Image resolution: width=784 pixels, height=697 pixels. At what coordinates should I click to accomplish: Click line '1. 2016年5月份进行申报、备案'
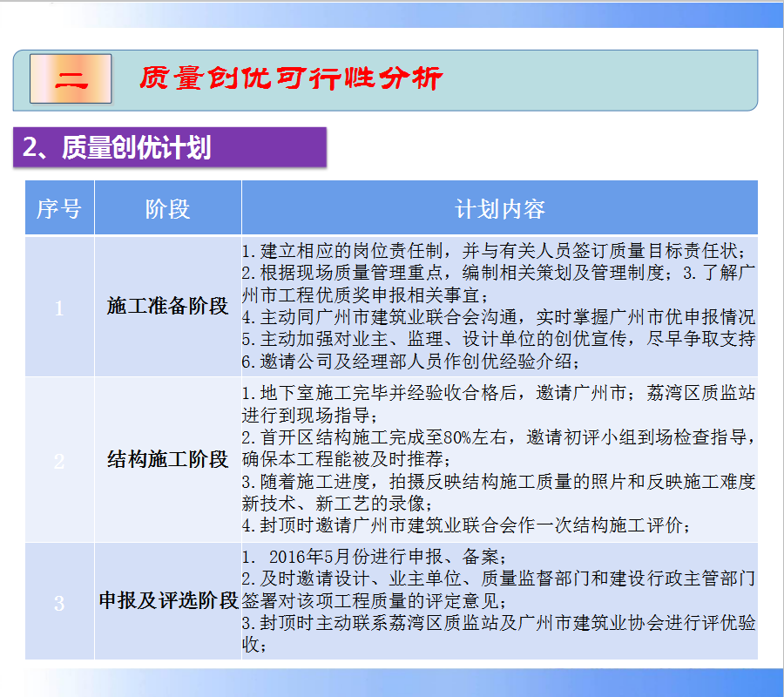(375, 556)
